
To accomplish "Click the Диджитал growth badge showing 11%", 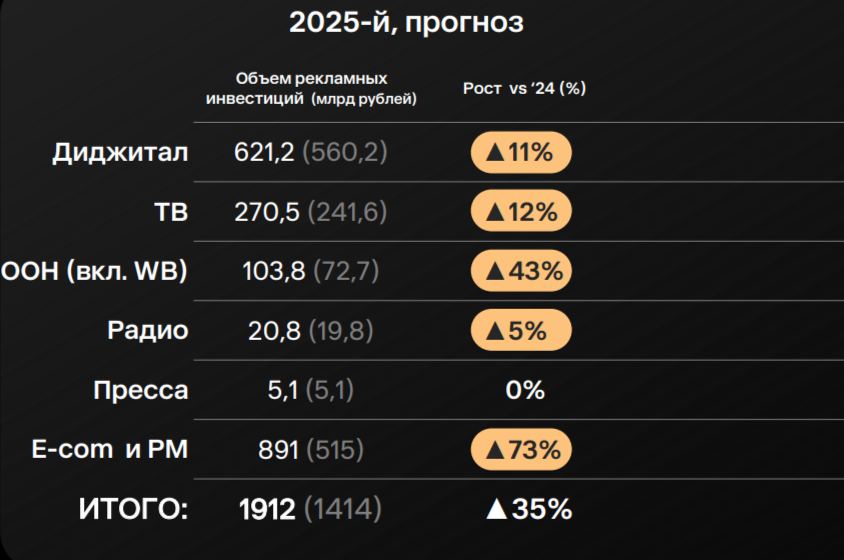I will coord(520,153).
